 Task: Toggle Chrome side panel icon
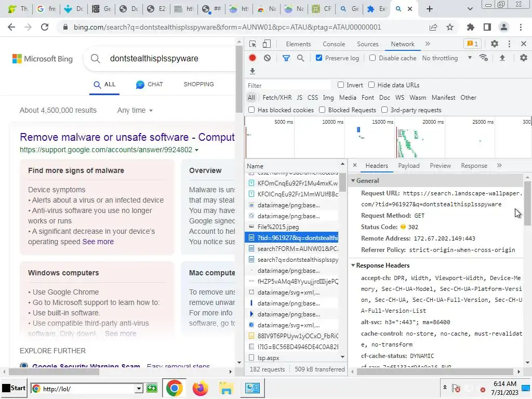(x=487, y=27)
